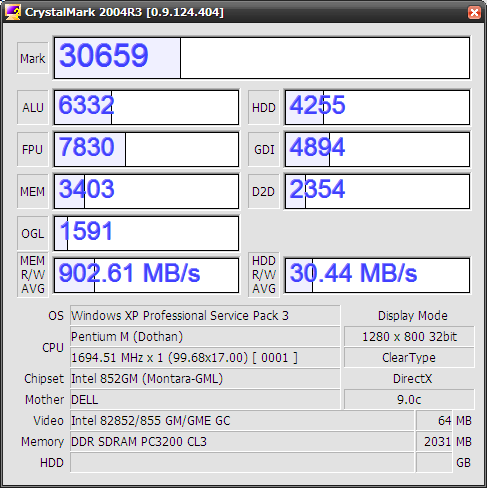487x488 pixels.
Task: Click the DirectX version 9.0c field
Action: point(409,399)
